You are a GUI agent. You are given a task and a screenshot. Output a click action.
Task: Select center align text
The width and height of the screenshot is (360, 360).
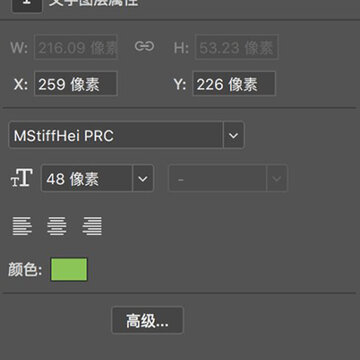pos(57,226)
